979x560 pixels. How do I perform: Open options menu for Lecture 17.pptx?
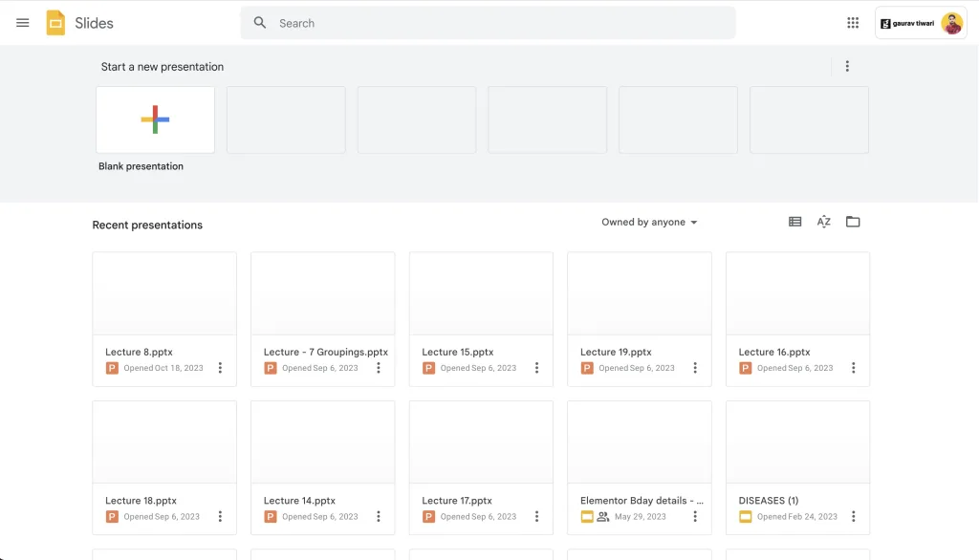pos(536,516)
